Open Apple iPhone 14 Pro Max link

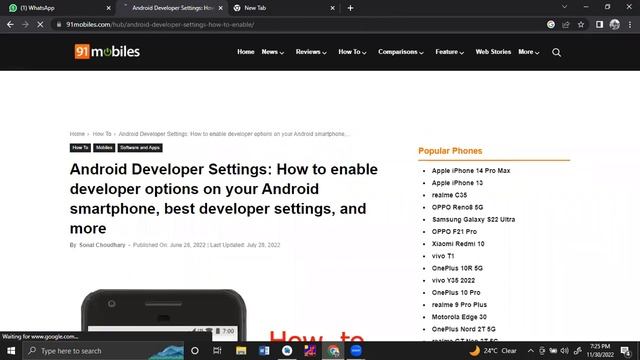coord(471,171)
